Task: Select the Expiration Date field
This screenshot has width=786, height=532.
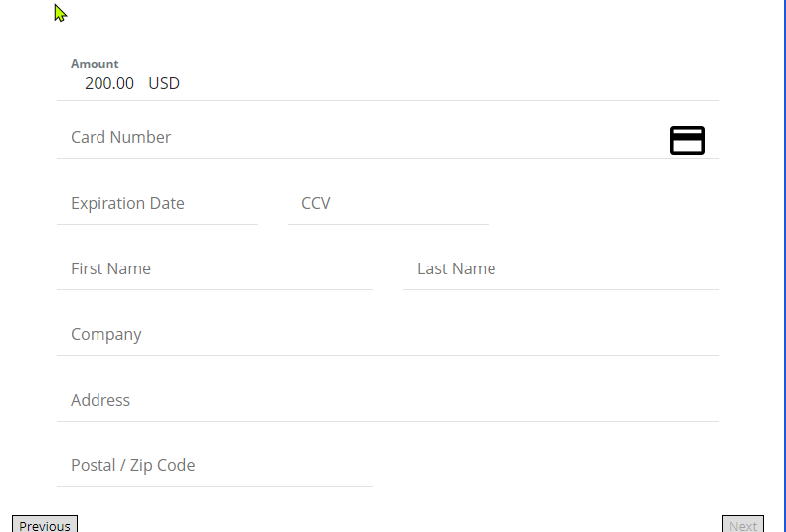Action: [x=157, y=204]
